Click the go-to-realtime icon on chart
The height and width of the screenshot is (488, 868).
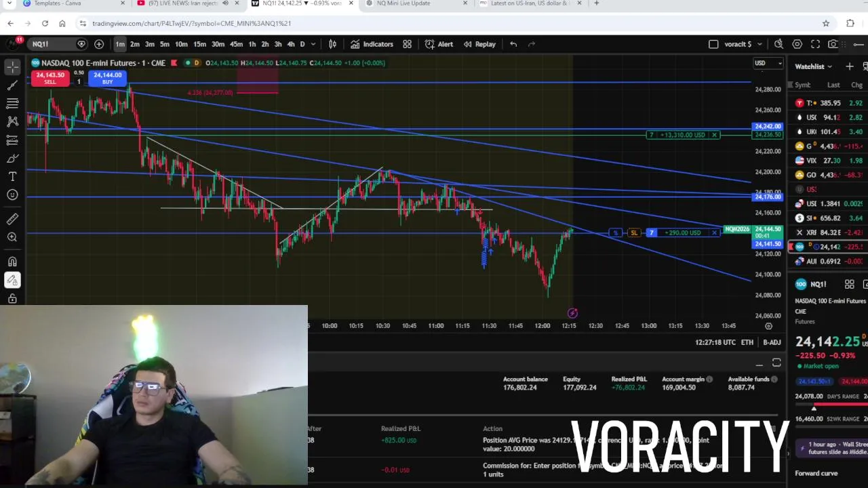coord(572,313)
